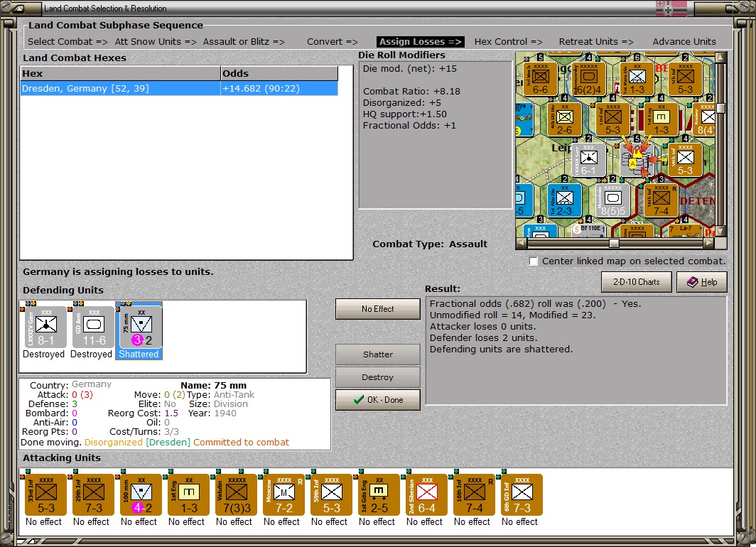
Task: Select the 33rd Inf 5-3 attacking unit
Action: 45,495
